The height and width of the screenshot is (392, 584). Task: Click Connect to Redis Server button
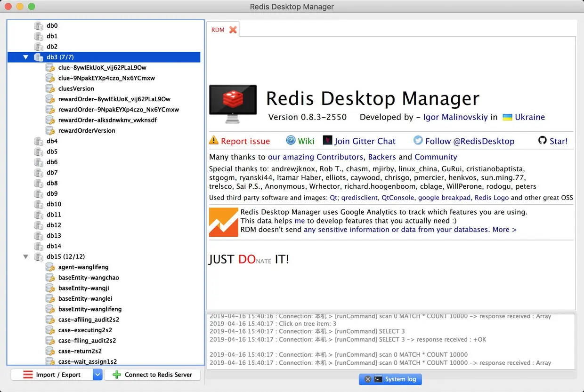152,375
